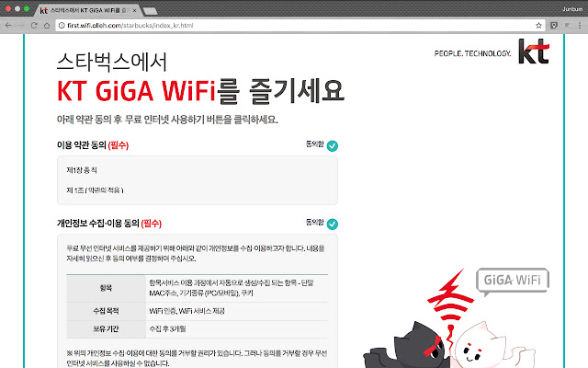Click the browser back arrow
588x368 pixels.
pos(8,26)
